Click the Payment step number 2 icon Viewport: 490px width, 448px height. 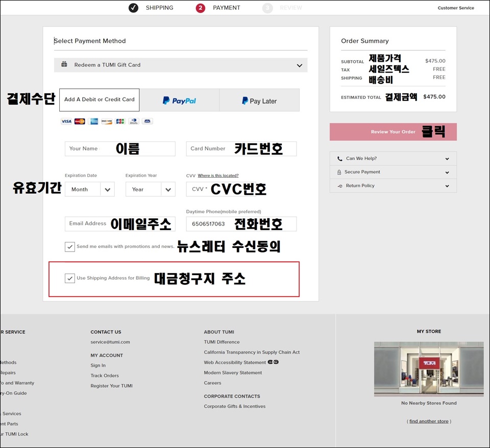200,8
